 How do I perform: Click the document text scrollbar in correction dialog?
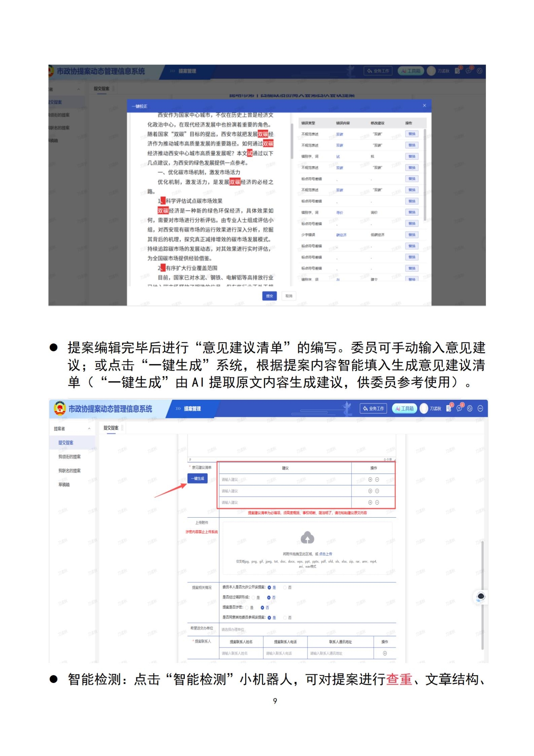pyautogui.click(x=292, y=141)
